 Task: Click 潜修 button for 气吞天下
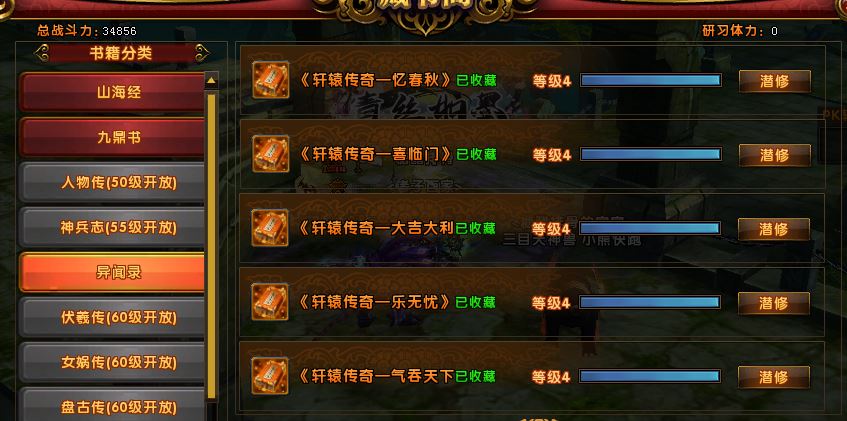(774, 377)
